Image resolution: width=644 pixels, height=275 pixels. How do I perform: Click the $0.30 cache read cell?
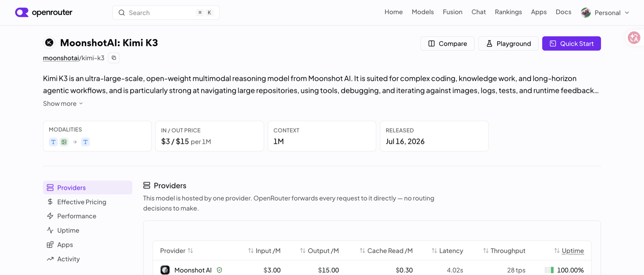[404, 270]
